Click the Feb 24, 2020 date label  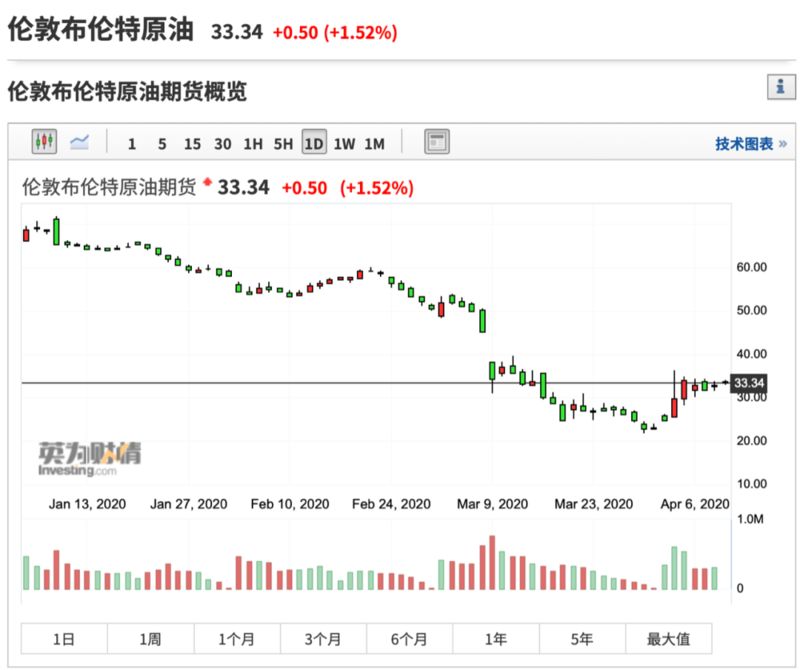[x=391, y=504]
